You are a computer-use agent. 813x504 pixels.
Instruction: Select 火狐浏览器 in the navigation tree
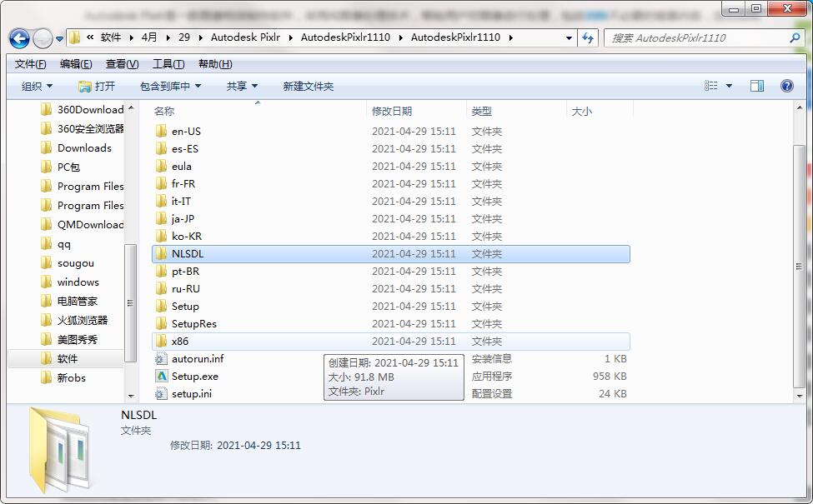coord(74,320)
